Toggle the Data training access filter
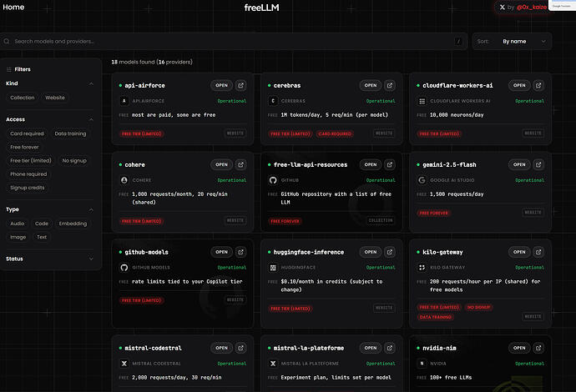The height and width of the screenshot is (392, 576). tap(70, 133)
